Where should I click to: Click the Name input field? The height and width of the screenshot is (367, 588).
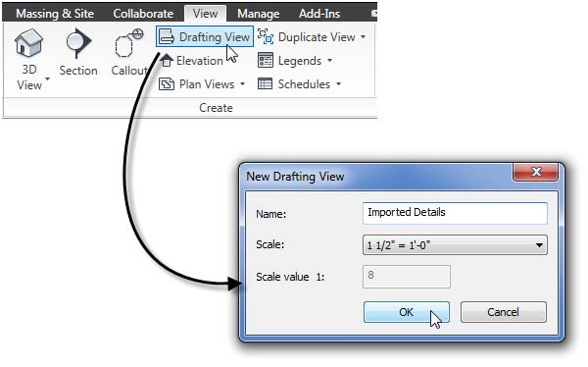(455, 213)
